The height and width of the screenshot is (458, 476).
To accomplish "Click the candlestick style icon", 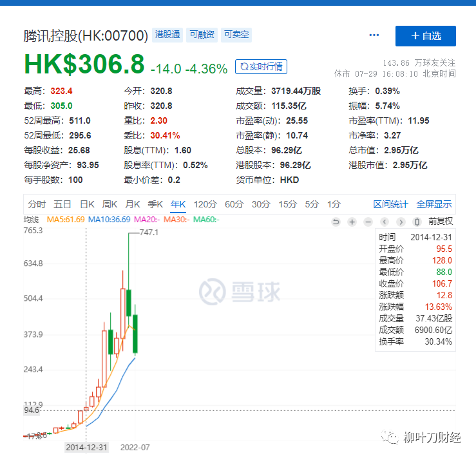I will (417, 222).
